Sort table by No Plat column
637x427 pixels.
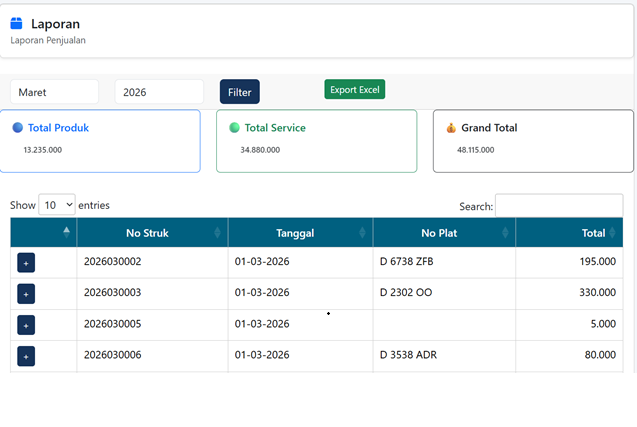point(439,233)
